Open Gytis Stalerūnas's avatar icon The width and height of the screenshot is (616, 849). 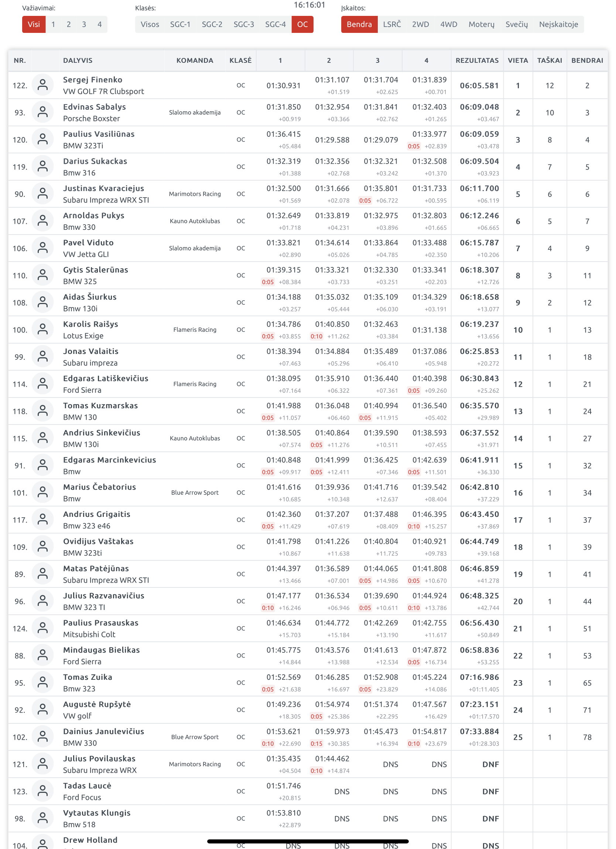[x=43, y=275]
